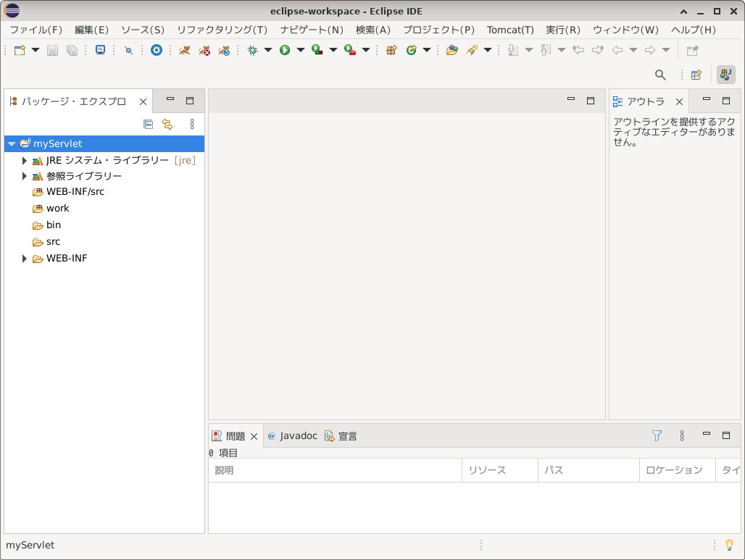Click the magnifier search icon
745x560 pixels.
[660, 75]
